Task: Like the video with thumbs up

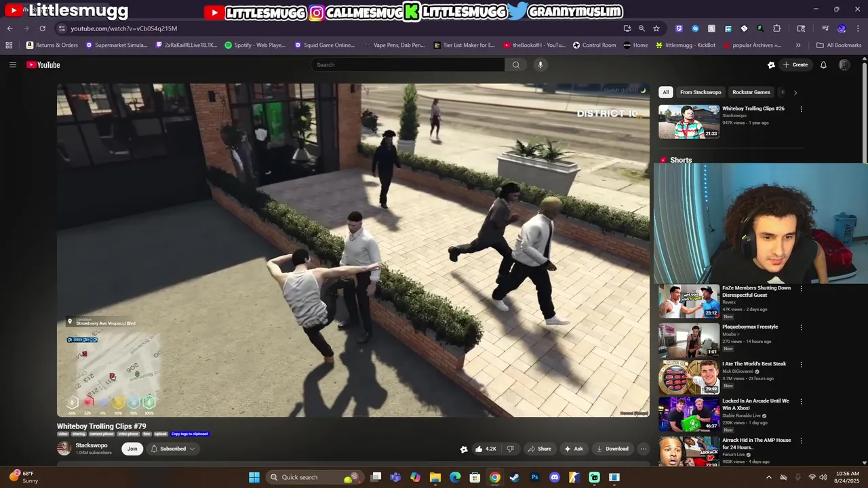Action: (x=486, y=449)
